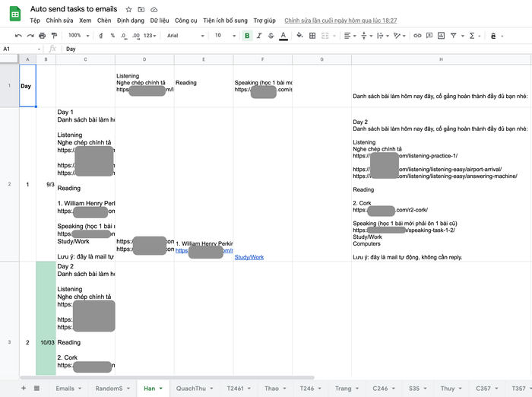Click the print icon
This screenshot has width=532, height=397.
click(42, 36)
